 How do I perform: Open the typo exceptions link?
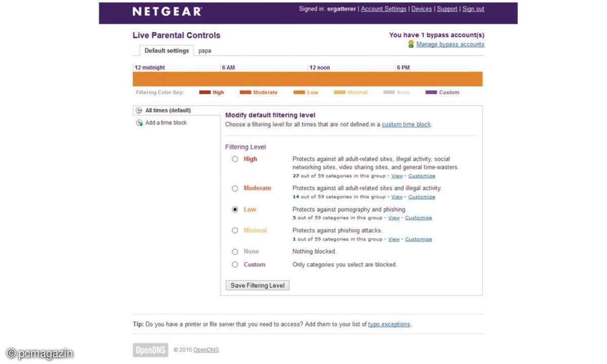pyautogui.click(x=389, y=325)
